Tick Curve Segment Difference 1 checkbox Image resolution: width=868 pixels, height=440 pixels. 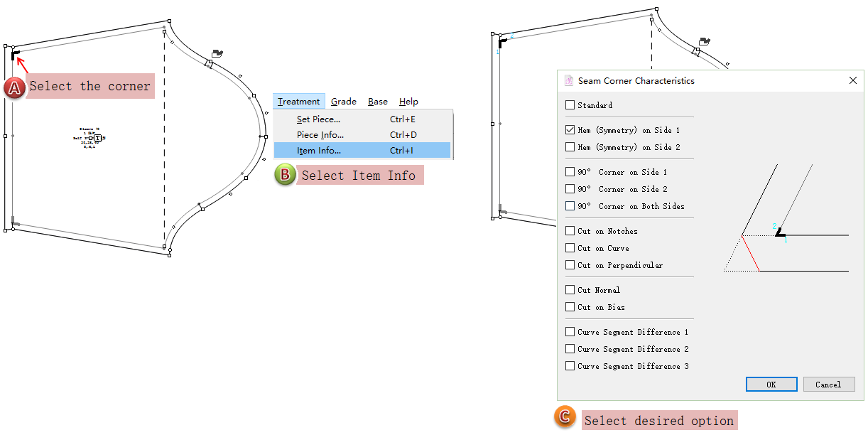tap(570, 332)
